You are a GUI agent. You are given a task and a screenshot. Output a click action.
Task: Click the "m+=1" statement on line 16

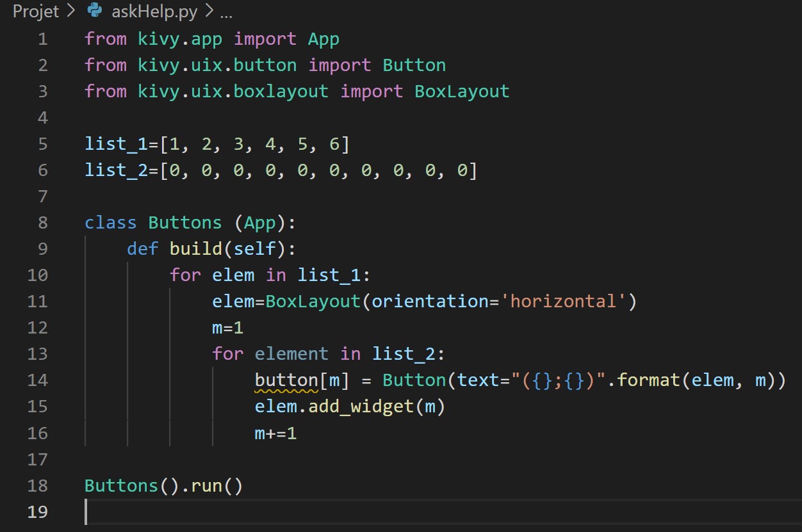point(275,433)
